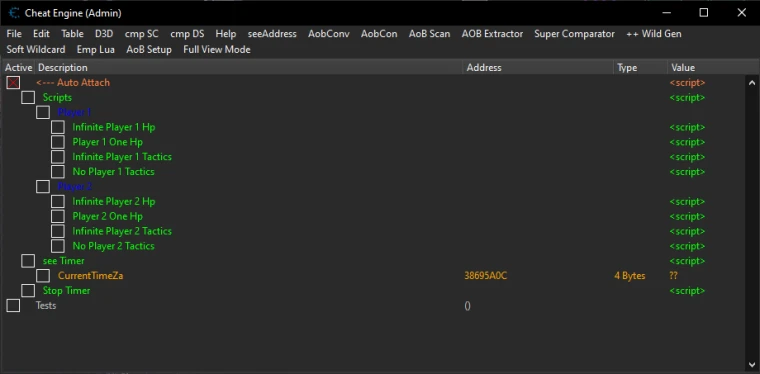Select Full View Mode menu item
Screen dimensions: 760x374
click(217, 49)
